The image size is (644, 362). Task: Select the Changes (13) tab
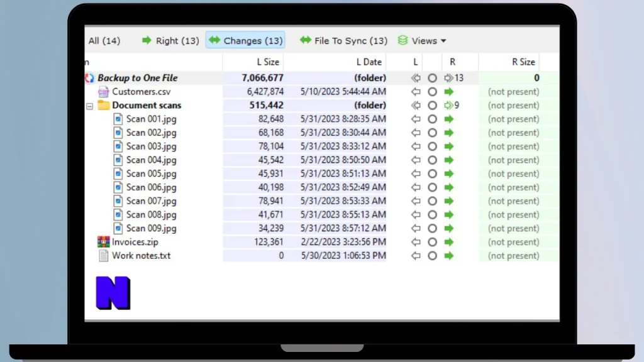246,41
